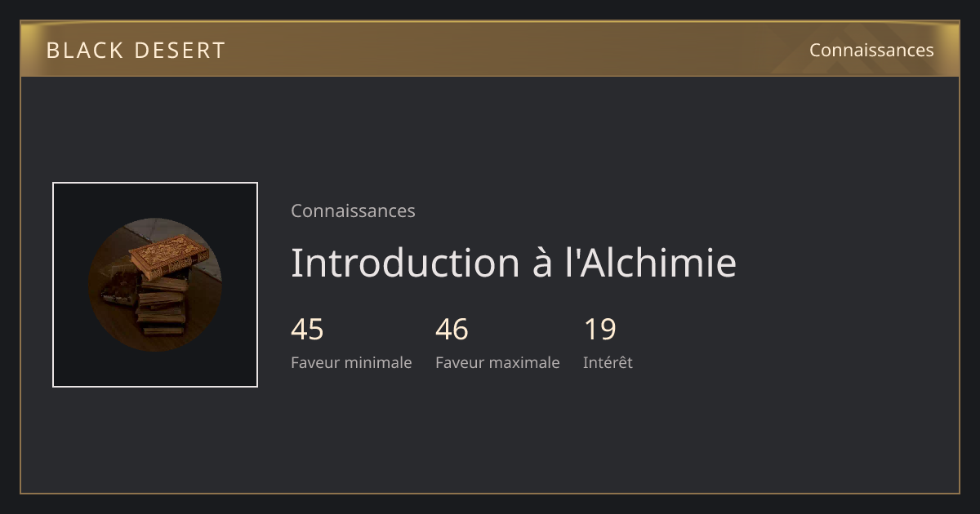
Task: Click the Faveur maximale label
Action: click(497, 362)
